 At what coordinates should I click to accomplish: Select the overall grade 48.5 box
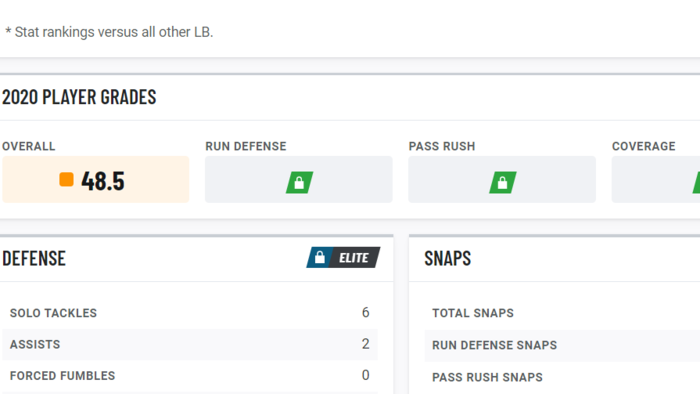tap(96, 179)
